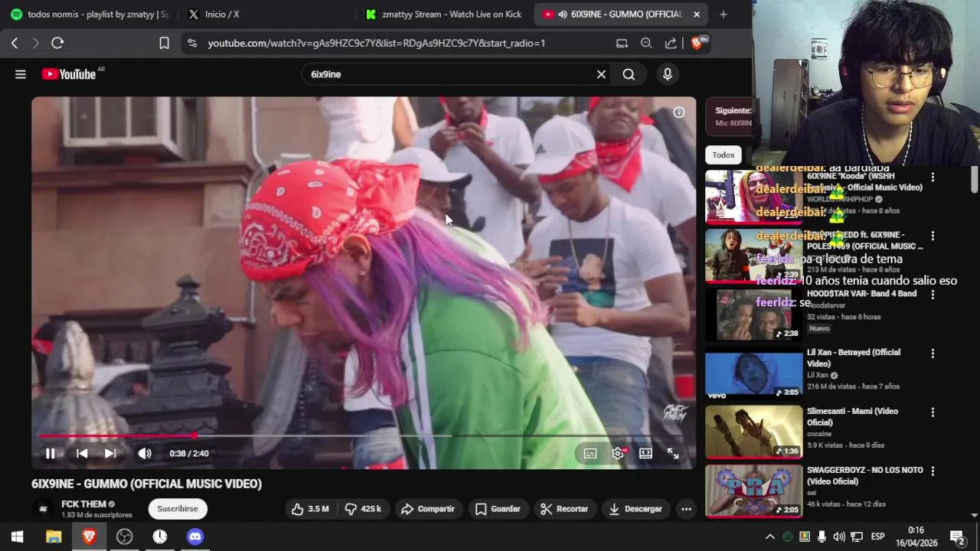Click the YouTube search magnifier button
The width and height of the screenshot is (980, 551).
(x=629, y=74)
